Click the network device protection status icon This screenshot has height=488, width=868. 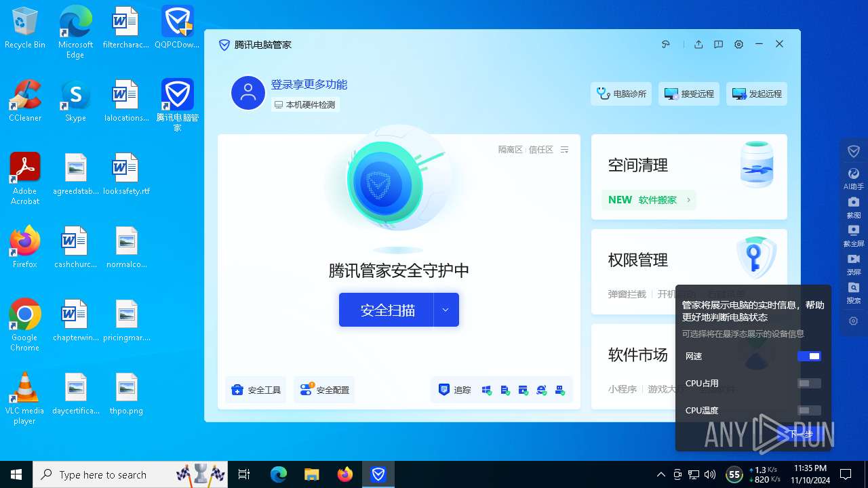559,390
